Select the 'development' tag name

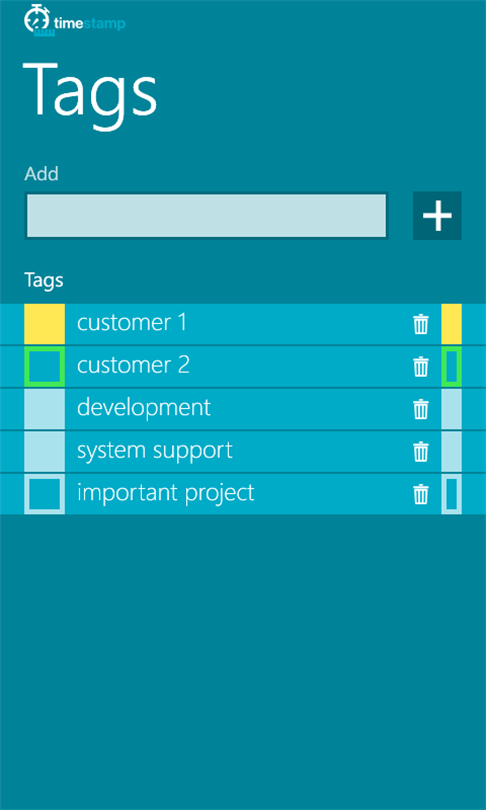pos(144,408)
